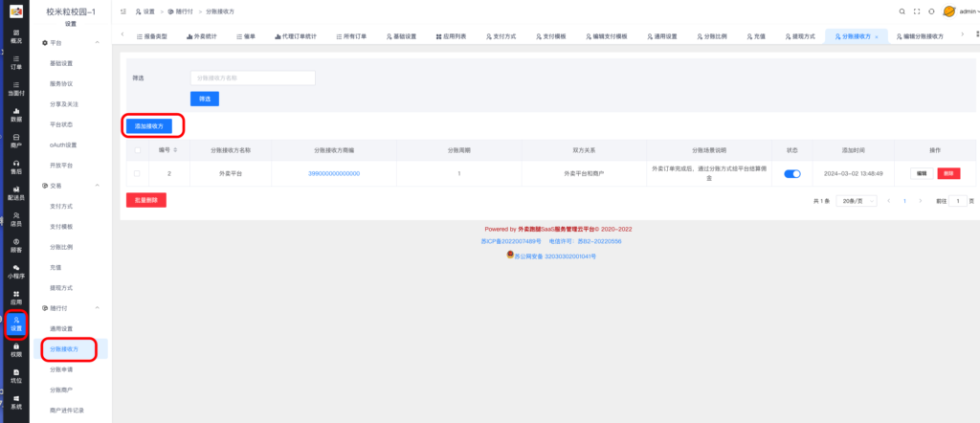
Task: Switch to the 应用列表 tab
Action: [452, 37]
